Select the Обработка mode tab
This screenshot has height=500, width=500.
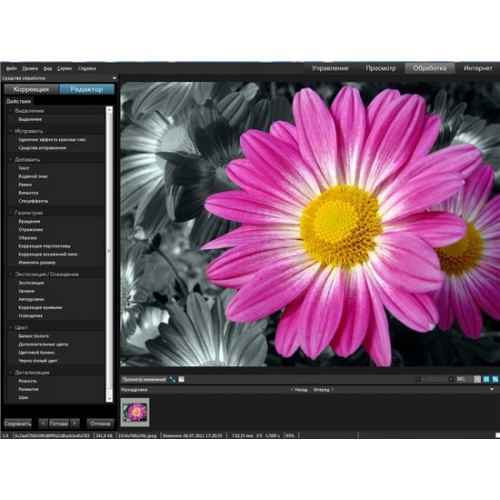pos(430,68)
